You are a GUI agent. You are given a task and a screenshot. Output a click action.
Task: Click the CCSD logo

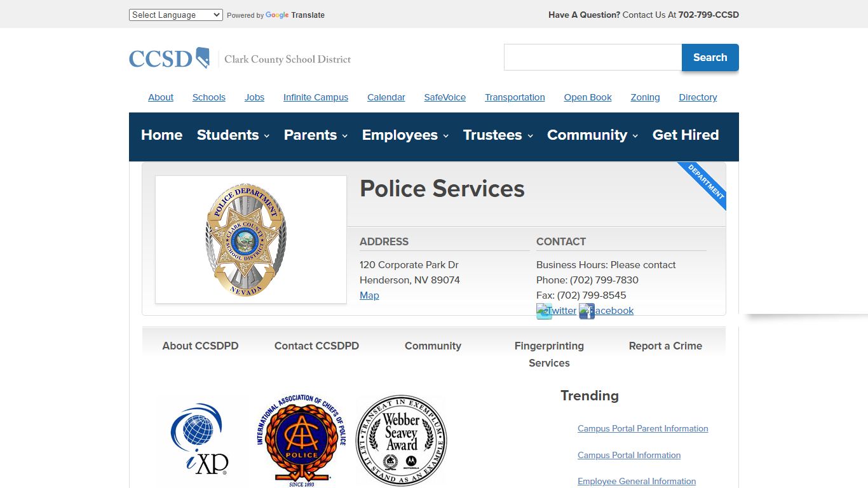[x=240, y=58]
